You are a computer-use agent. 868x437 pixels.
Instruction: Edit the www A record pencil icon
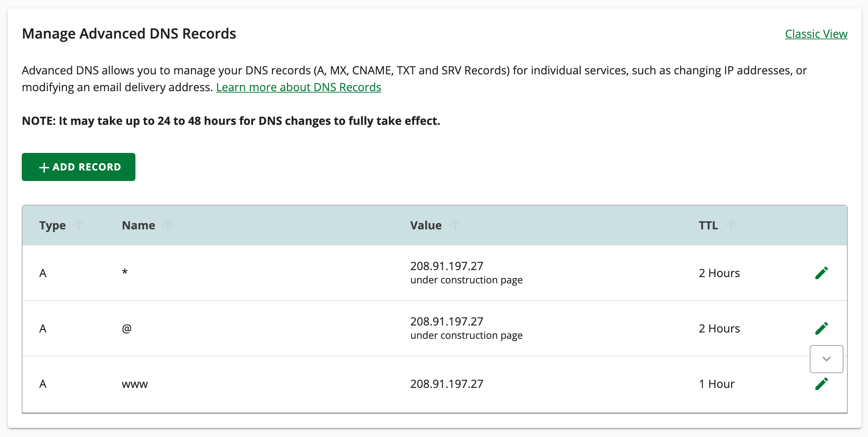[821, 384]
